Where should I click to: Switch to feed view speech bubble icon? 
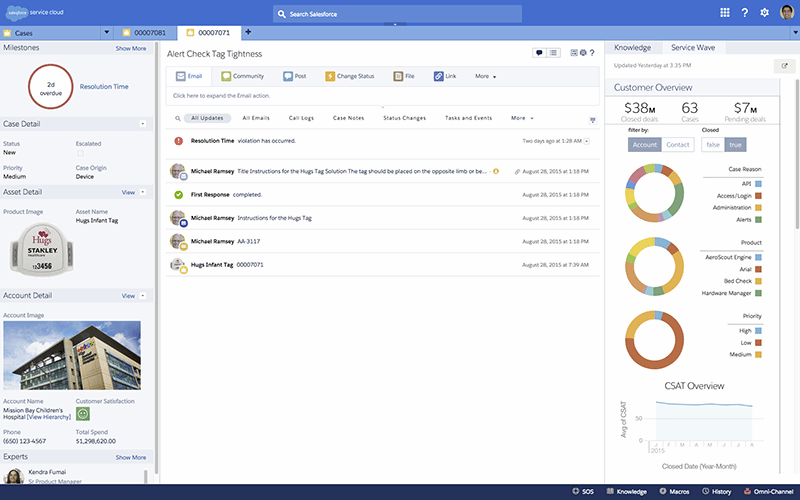(x=539, y=53)
